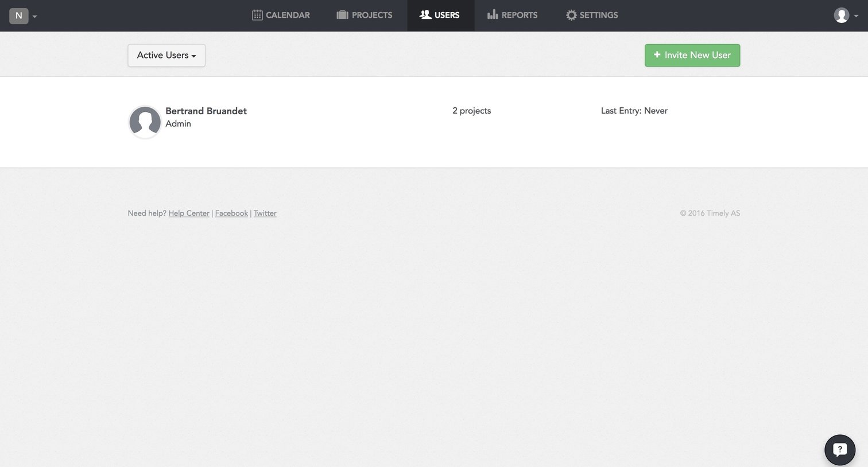Click the Last Entry: Never text
Screen dimensions: 868x467
pos(634,111)
